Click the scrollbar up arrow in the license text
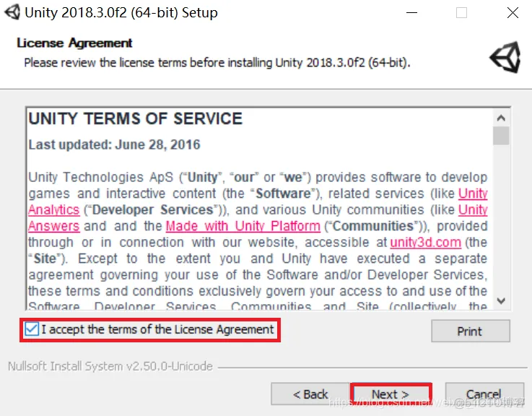This screenshot has width=532, height=416. tap(501, 118)
